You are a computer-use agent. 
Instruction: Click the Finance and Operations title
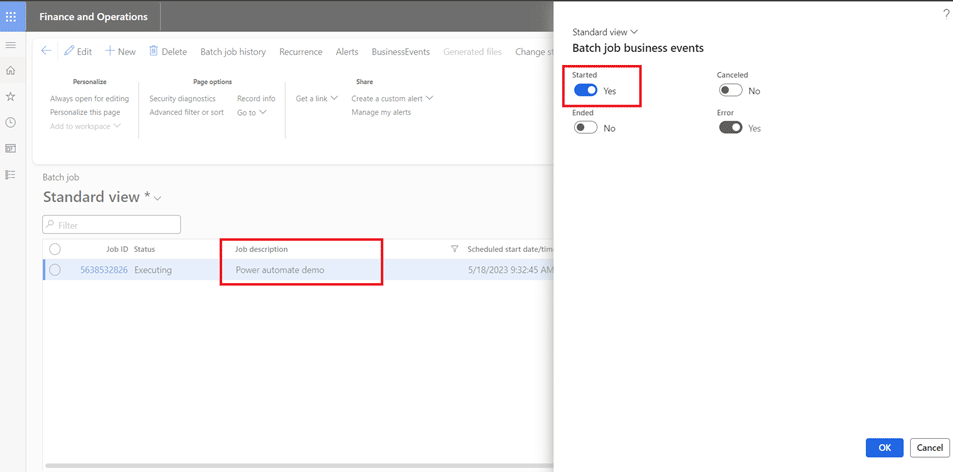(93, 16)
